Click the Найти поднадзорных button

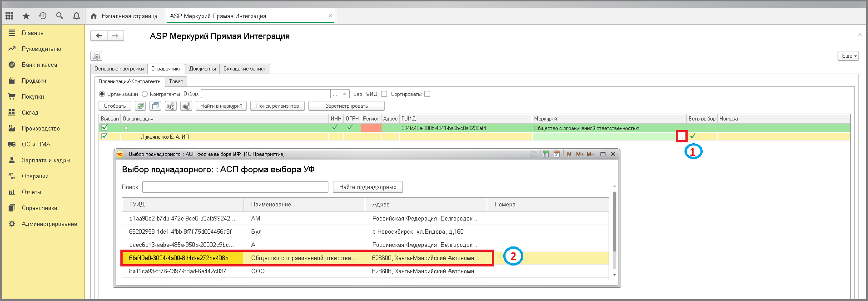(x=367, y=187)
